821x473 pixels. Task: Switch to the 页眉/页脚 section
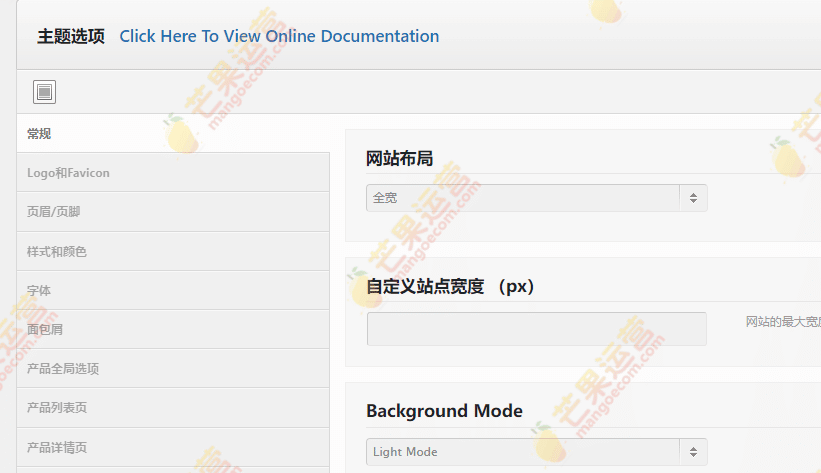point(173,212)
